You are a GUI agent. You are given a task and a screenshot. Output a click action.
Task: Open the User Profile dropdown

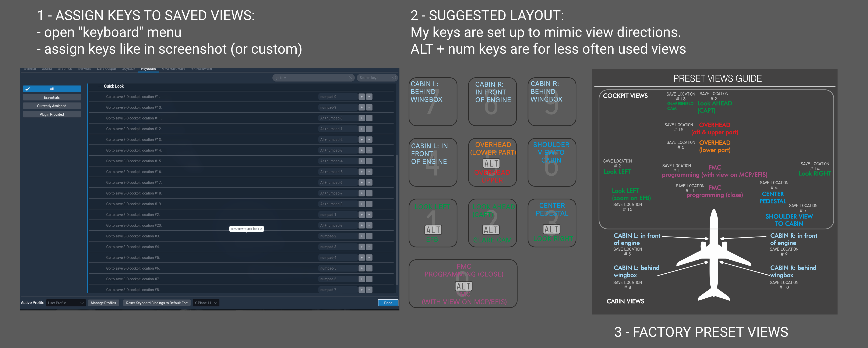[x=66, y=303]
